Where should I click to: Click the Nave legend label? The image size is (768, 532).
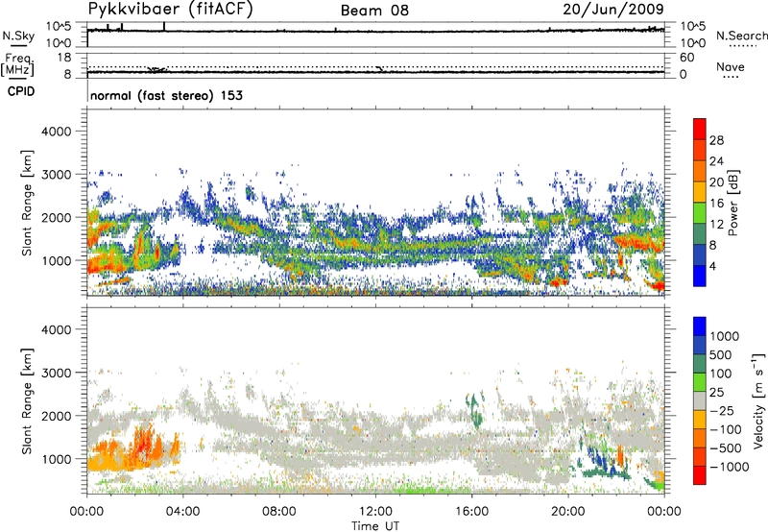click(731, 66)
